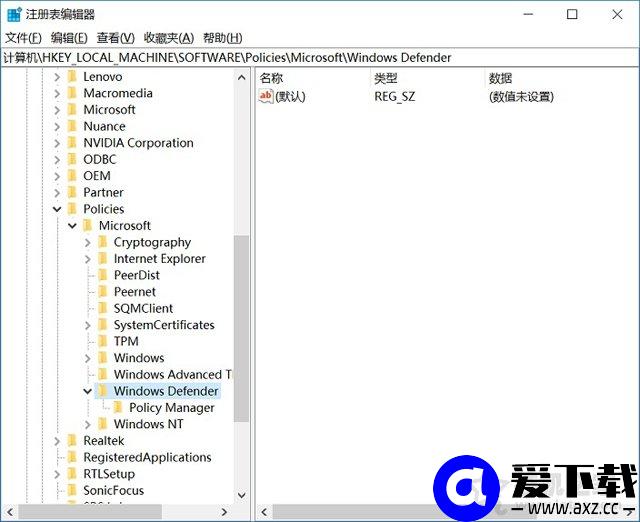The width and height of the screenshot is (640, 522).
Task: Collapse the Microsoft key under Policies
Action: 72,226
